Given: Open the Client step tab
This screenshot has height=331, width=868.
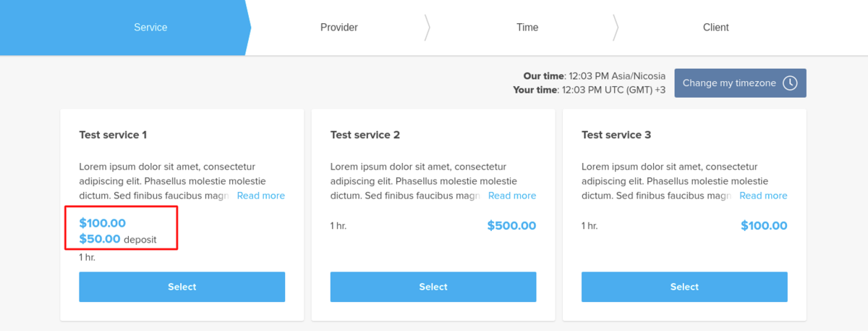Looking at the screenshot, I should coord(715,28).
